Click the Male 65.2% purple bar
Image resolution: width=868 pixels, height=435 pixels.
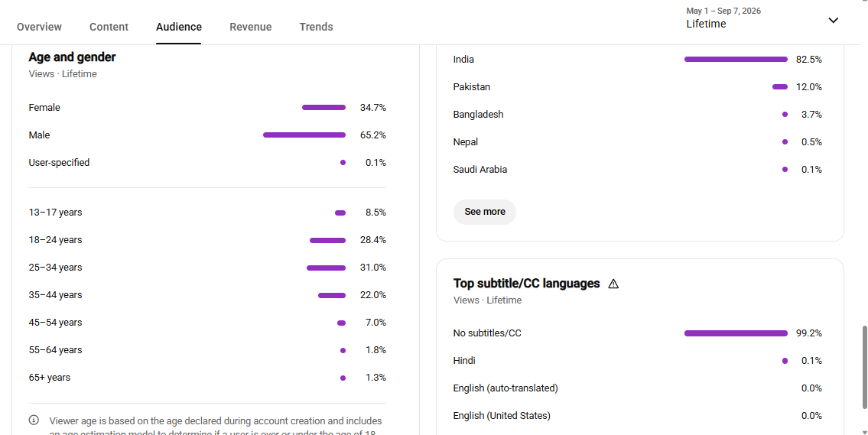click(x=304, y=135)
